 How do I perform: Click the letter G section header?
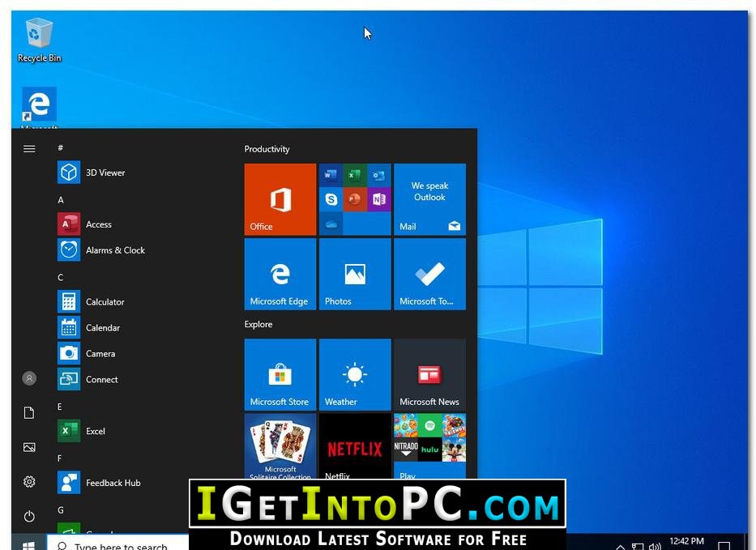point(60,510)
